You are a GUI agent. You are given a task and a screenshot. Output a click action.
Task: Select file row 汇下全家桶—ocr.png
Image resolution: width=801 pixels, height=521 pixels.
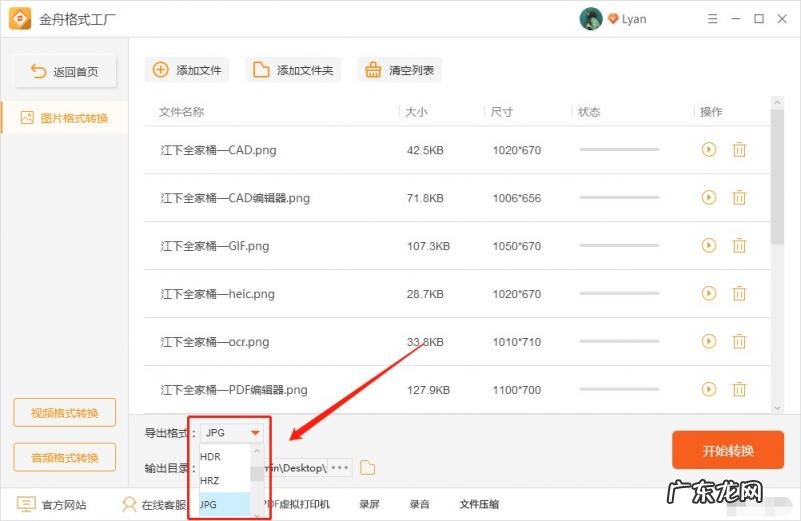pyautogui.click(x=457, y=342)
